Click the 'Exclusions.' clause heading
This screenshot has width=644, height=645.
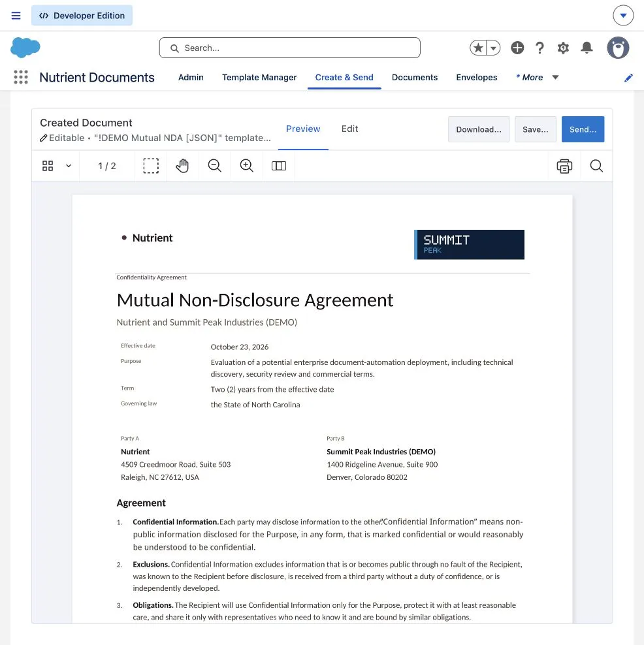tap(151, 564)
